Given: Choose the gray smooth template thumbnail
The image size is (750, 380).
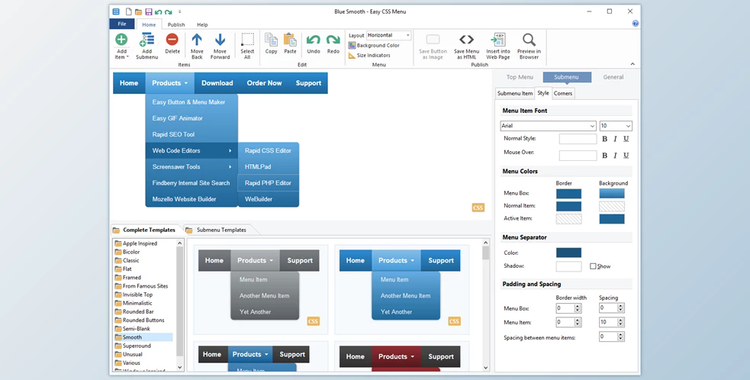Looking at the screenshot, I should point(261,290).
